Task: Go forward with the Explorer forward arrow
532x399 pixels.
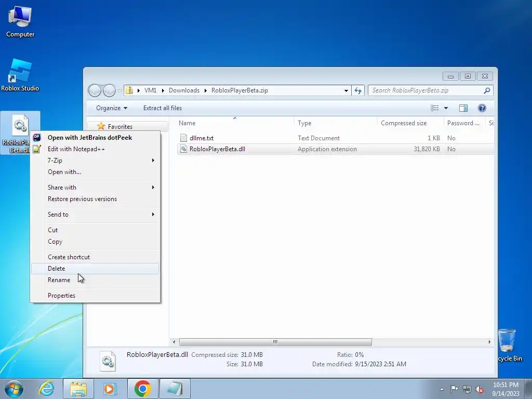Action: pyautogui.click(x=109, y=90)
